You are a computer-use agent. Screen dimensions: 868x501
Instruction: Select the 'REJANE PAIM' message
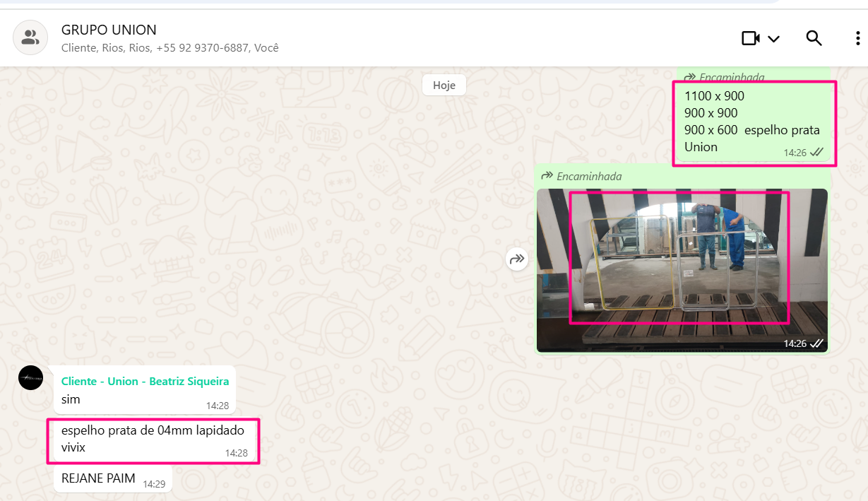click(99, 478)
